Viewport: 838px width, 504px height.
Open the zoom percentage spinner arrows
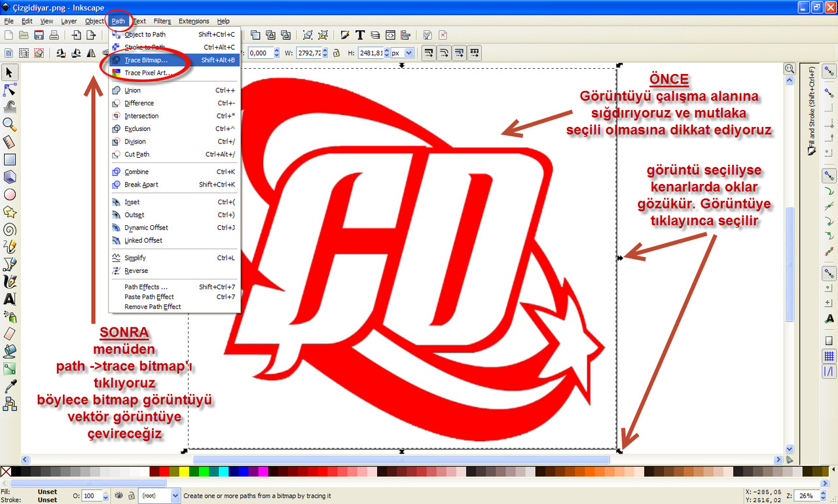[x=823, y=496]
